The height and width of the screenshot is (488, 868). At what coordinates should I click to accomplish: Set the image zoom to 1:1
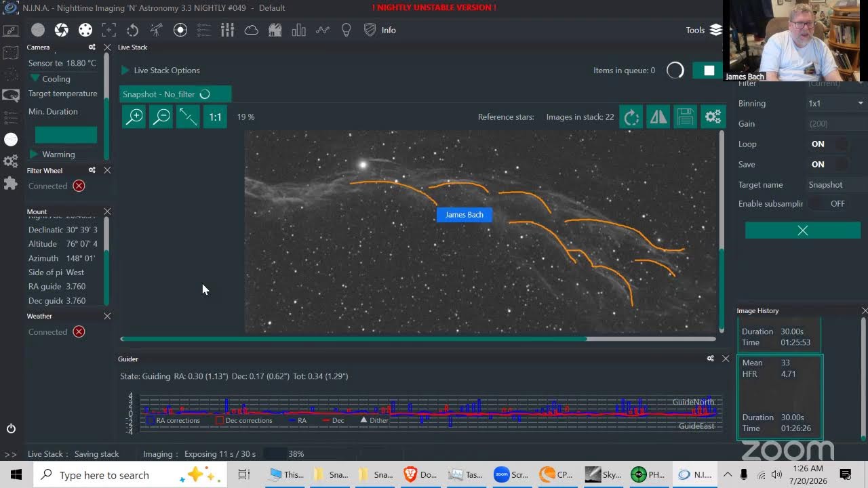[x=215, y=117]
